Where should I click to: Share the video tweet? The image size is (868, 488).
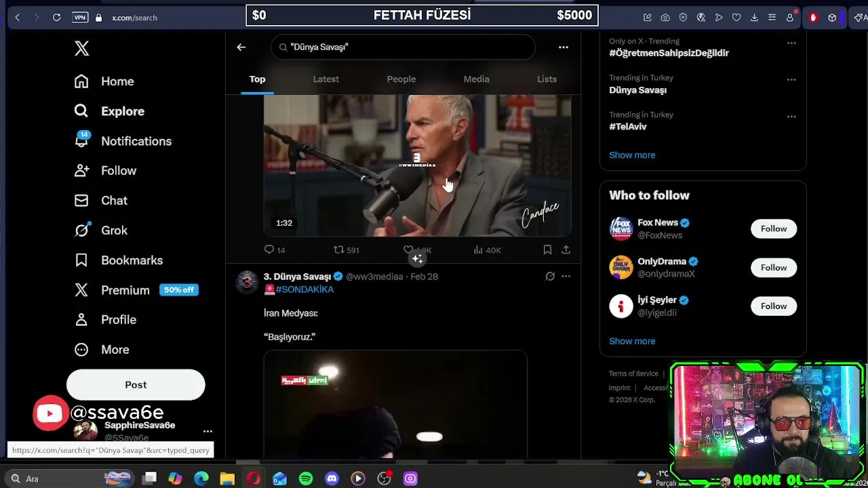(x=566, y=250)
